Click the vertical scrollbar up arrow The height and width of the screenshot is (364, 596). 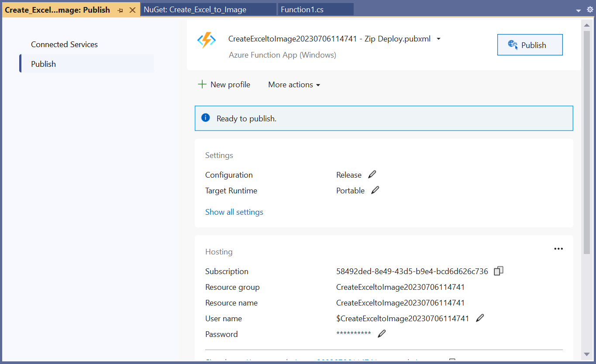(587, 25)
